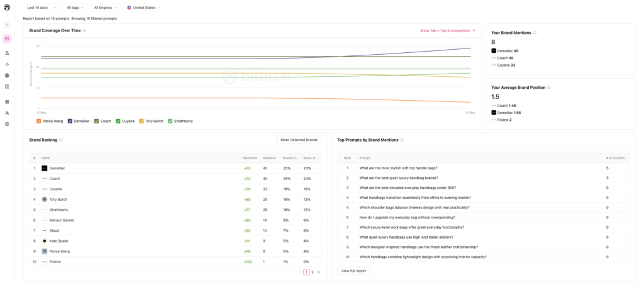Viewport: 644px width, 284px height.
Task: Click info icon next to Brand Ranking
Action: click(61, 140)
